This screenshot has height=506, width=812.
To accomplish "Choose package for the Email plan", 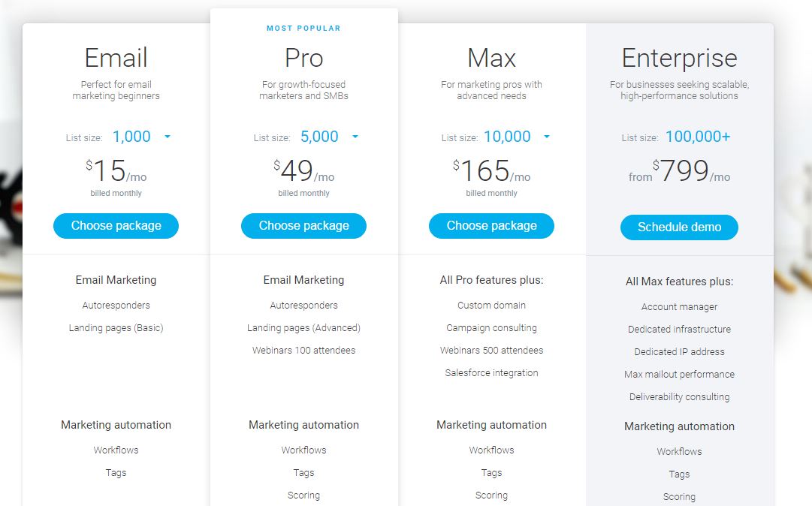I will click(x=116, y=226).
